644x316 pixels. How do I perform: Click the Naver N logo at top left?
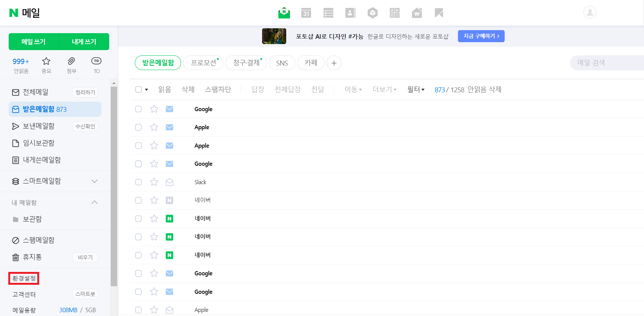[x=14, y=13]
